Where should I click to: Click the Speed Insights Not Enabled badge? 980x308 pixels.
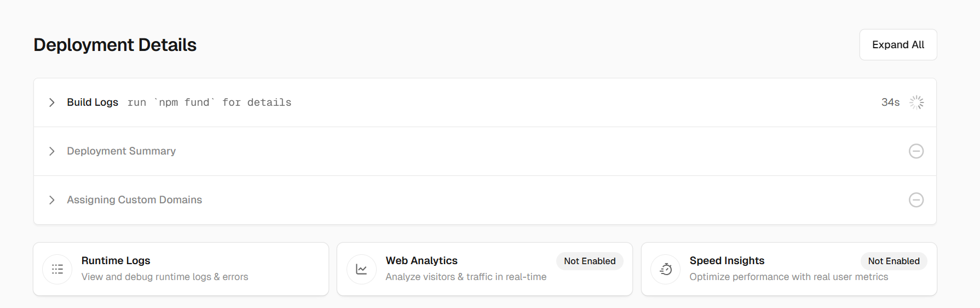893,261
